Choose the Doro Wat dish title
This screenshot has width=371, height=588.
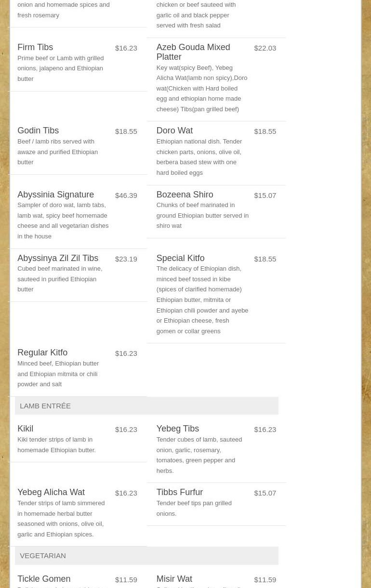[x=174, y=131]
